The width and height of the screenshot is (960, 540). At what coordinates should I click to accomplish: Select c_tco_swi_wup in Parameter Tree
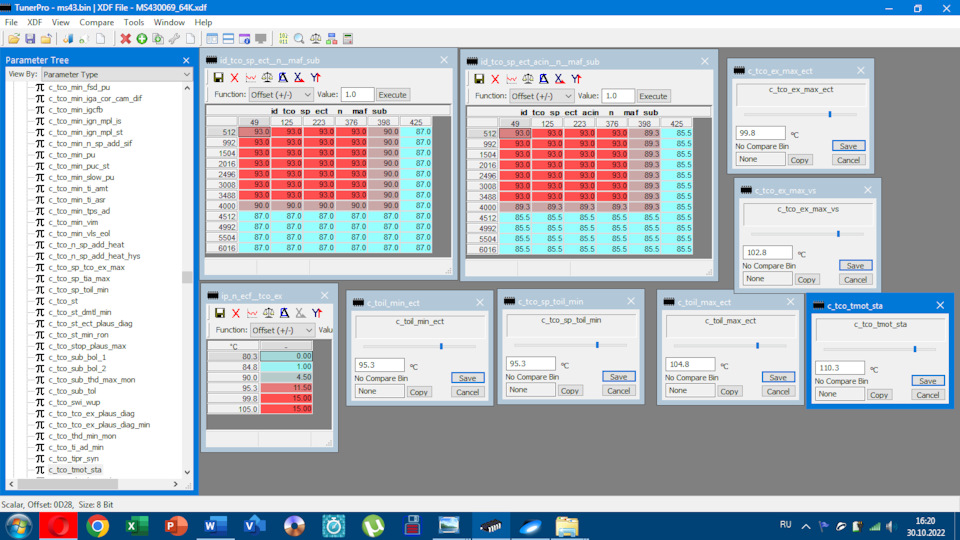tap(74, 402)
